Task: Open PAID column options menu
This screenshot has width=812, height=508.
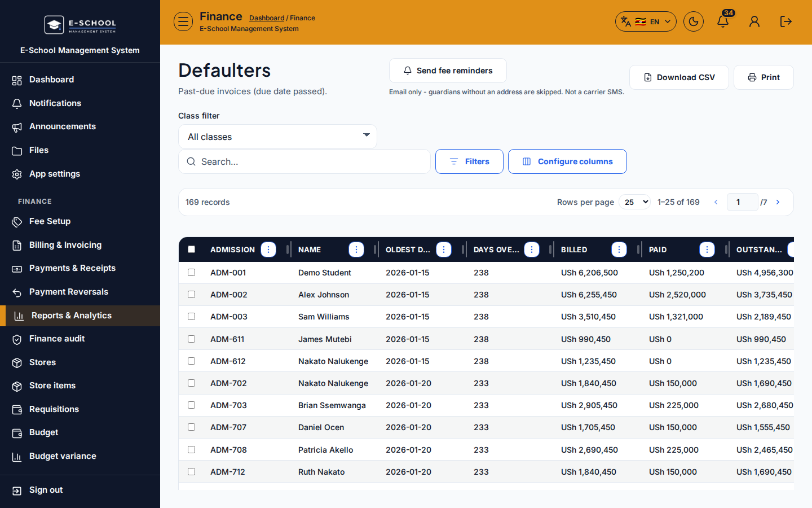Action: (x=707, y=249)
